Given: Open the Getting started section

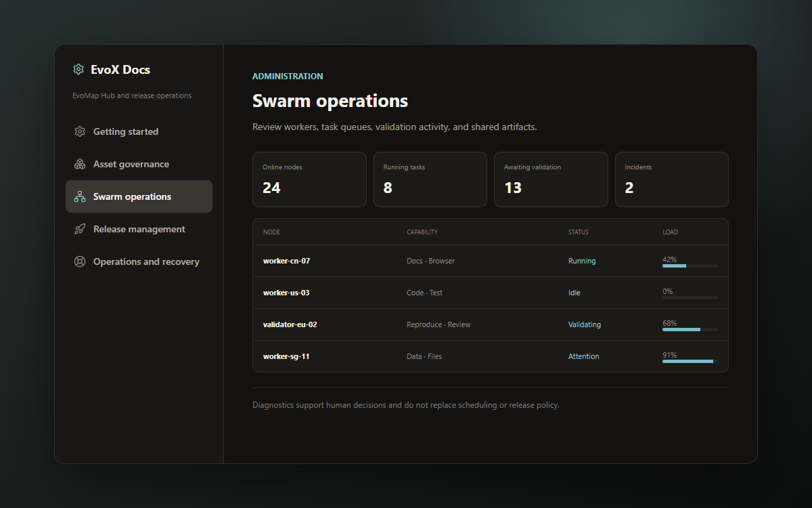Looking at the screenshot, I should 139,131.
